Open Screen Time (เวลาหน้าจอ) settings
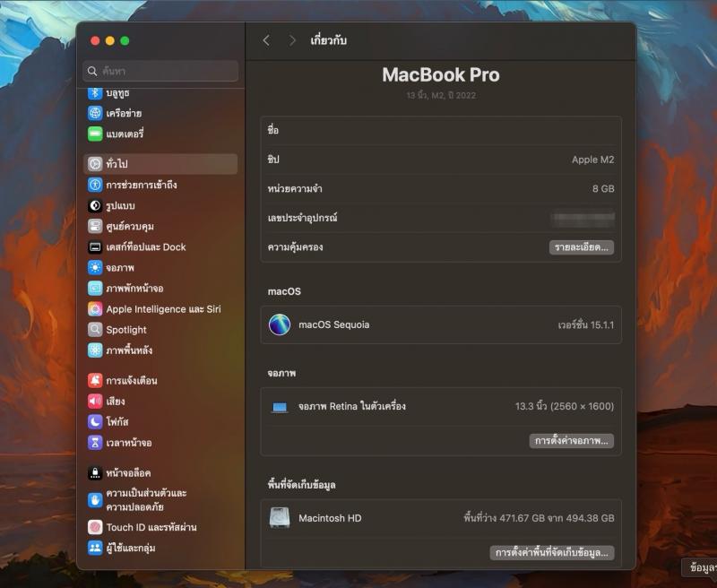 [x=161, y=443]
